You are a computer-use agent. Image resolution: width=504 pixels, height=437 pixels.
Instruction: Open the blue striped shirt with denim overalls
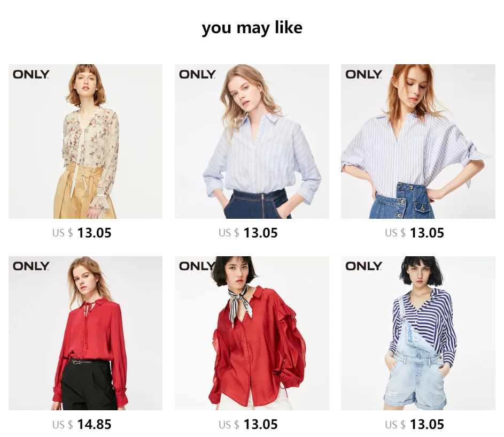coord(418,333)
